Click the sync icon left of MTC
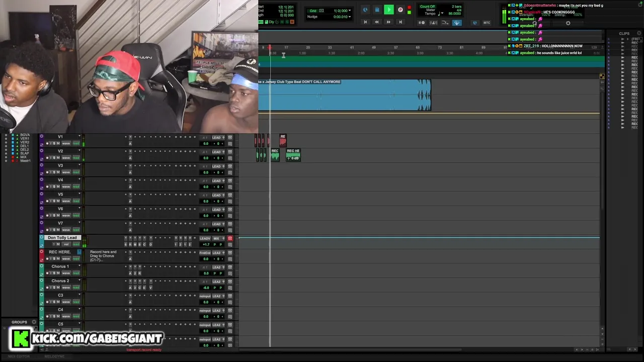Screen dimensions: 644x362 474,23
